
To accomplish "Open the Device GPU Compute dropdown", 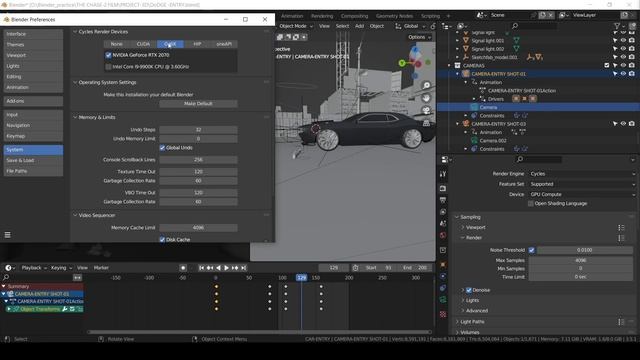I will click(582, 194).
